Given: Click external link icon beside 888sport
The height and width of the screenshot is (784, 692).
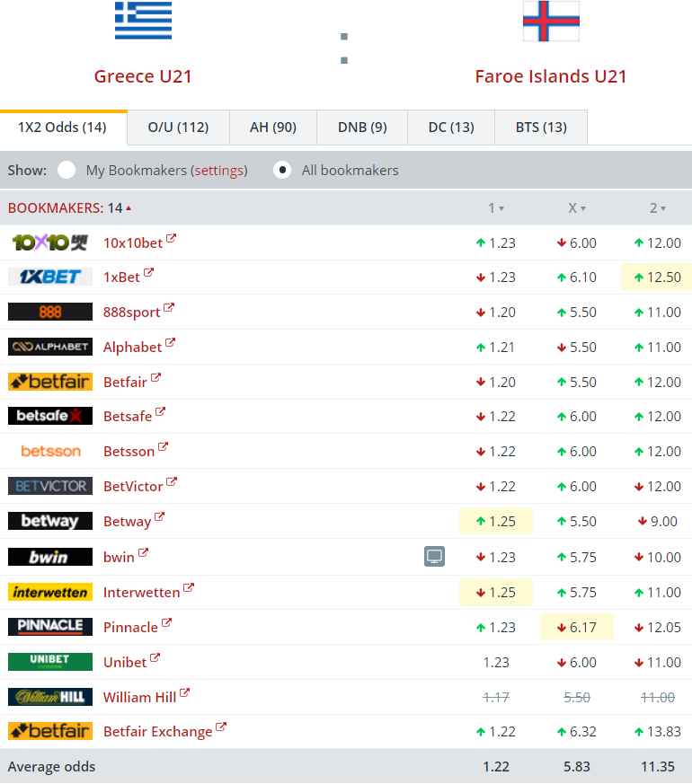Looking at the screenshot, I should coord(169,307).
